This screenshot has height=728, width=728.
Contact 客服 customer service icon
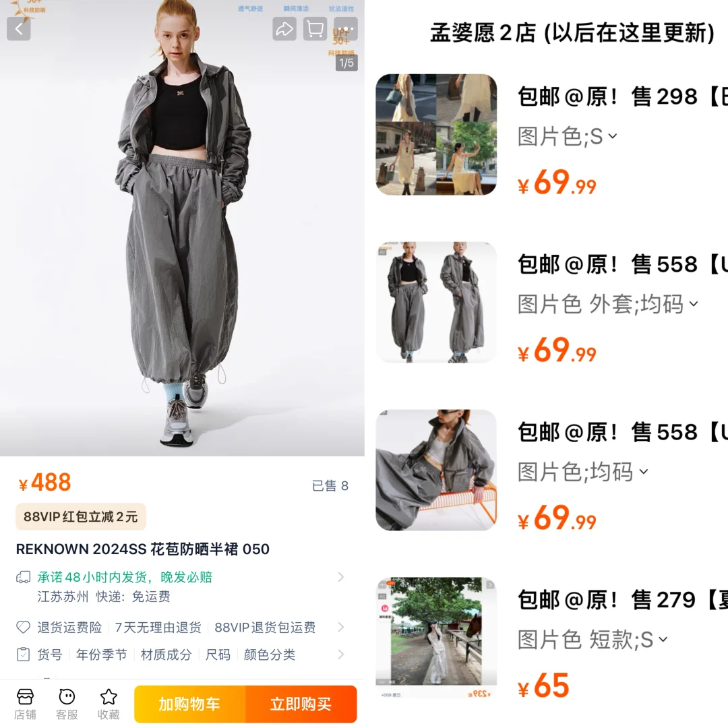tap(67, 704)
